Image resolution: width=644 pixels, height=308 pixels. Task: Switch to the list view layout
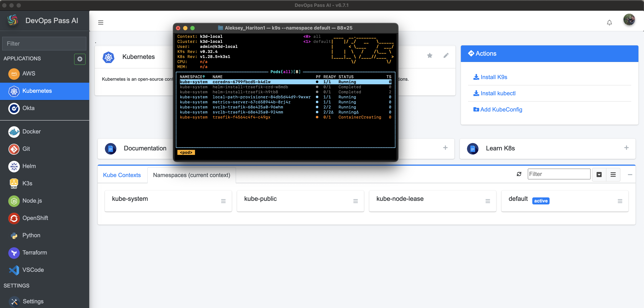613,175
